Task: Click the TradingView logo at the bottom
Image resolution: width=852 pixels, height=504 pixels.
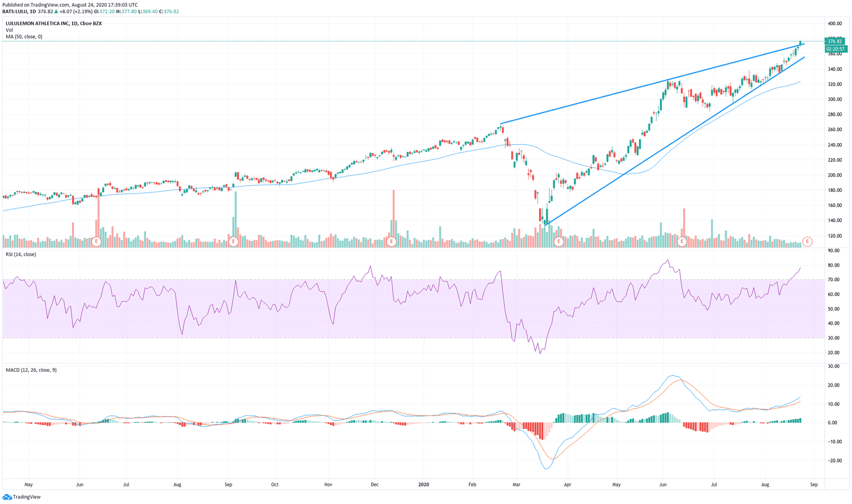Action: (22, 497)
